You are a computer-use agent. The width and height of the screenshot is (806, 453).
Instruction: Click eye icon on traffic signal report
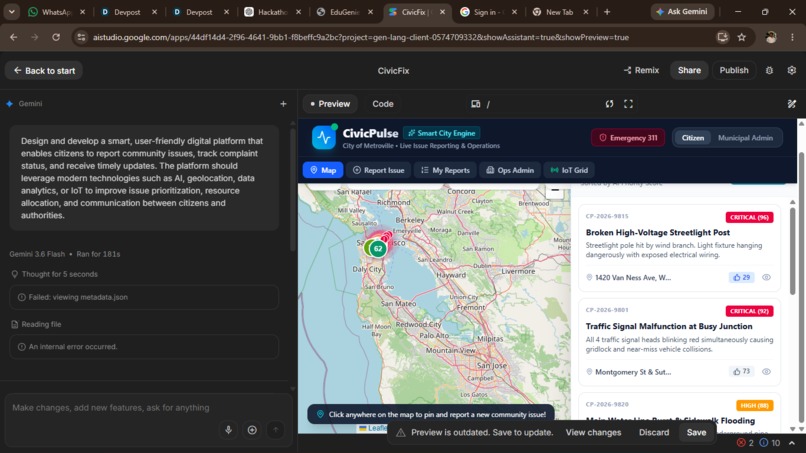point(766,372)
